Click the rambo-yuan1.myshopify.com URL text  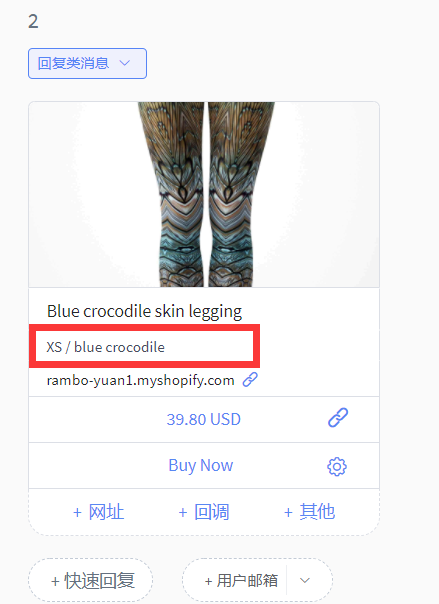141,380
